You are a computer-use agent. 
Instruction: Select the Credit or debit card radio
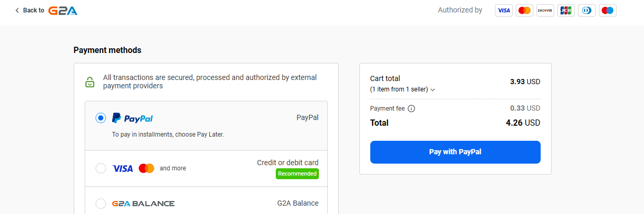tap(101, 168)
